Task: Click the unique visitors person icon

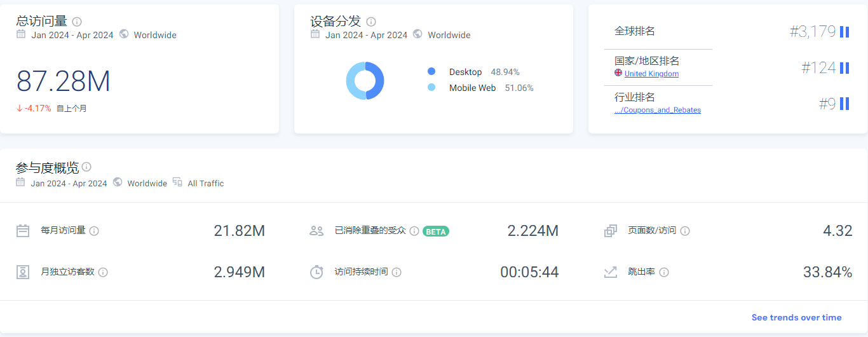Action: pos(23,272)
